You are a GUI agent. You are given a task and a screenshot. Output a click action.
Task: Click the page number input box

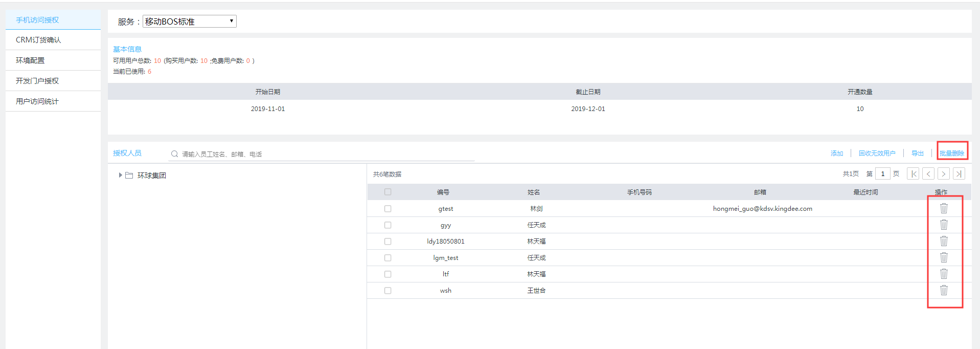click(x=882, y=174)
